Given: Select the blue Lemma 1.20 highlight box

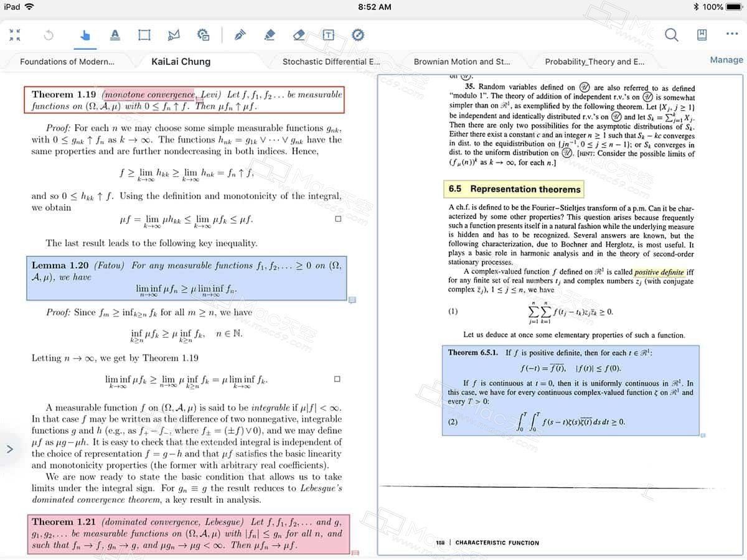Looking at the screenshot, I should (187, 278).
